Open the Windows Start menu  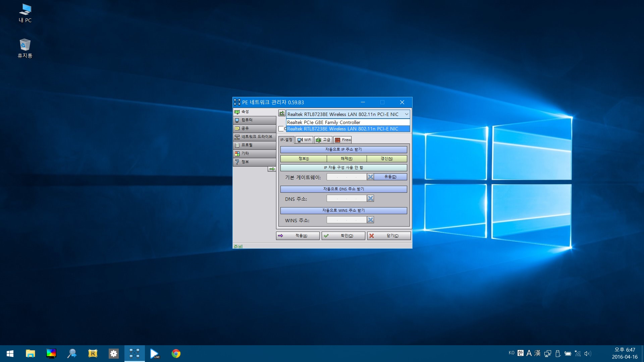point(10,354)
